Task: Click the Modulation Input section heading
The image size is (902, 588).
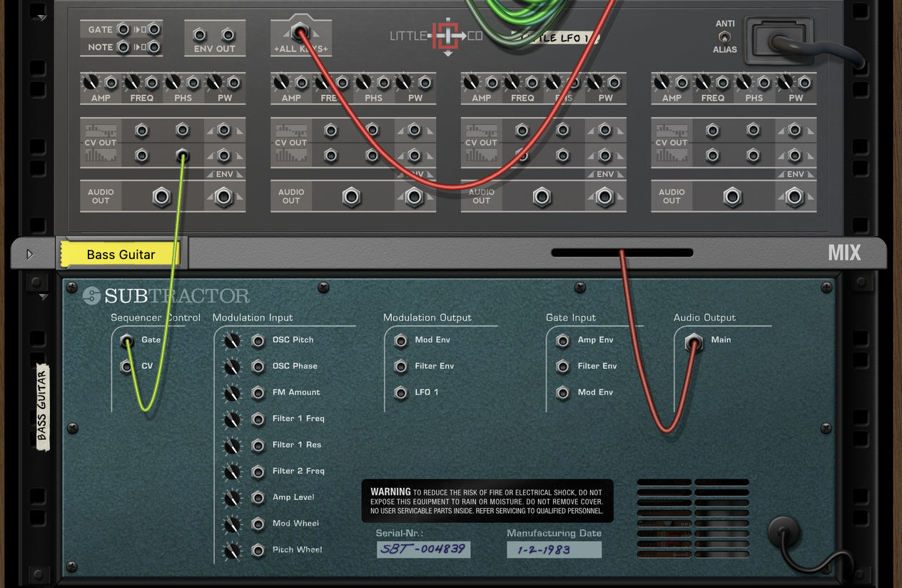Action: [253, 318]
